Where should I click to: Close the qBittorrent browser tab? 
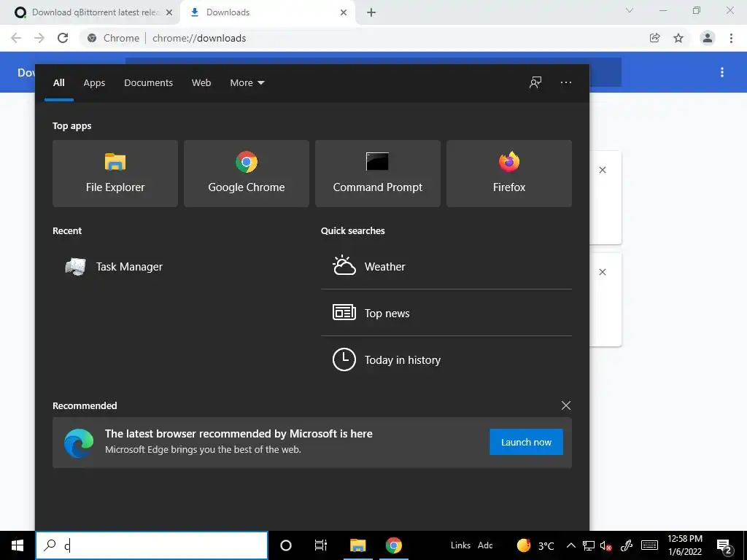(169, 12)
